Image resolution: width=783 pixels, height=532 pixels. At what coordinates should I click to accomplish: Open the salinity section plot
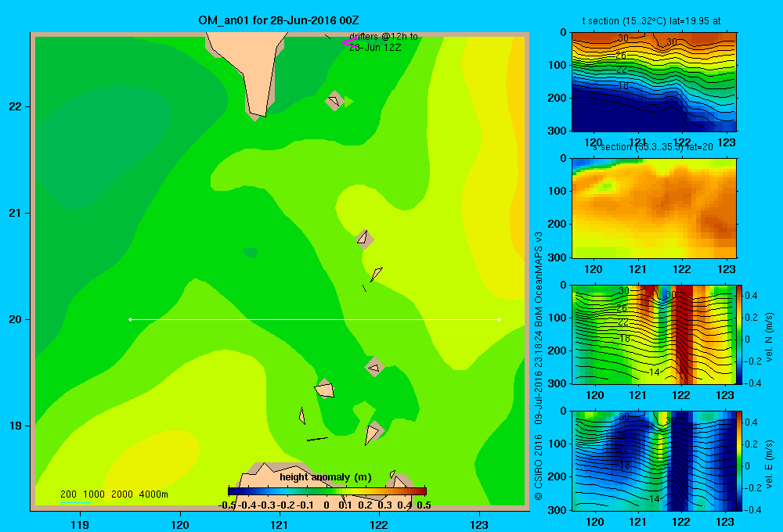[654, 207]
